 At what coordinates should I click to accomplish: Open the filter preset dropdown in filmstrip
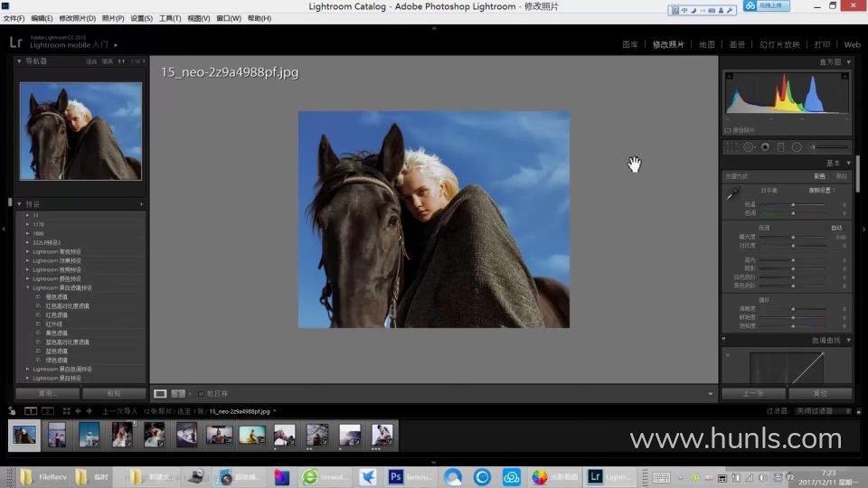click(823, 411)
